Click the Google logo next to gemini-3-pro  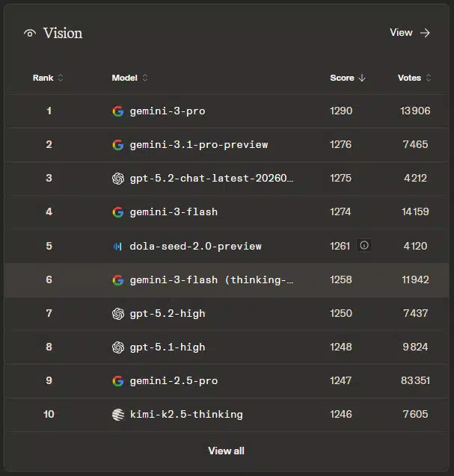click(x=117, y=111)
